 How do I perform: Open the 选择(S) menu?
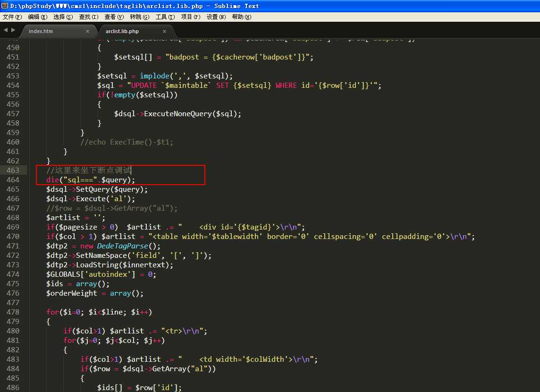pos(63,17)
